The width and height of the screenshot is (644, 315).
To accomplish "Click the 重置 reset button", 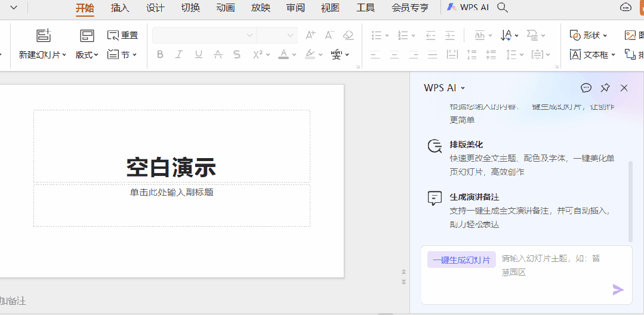I will (122, 35).
